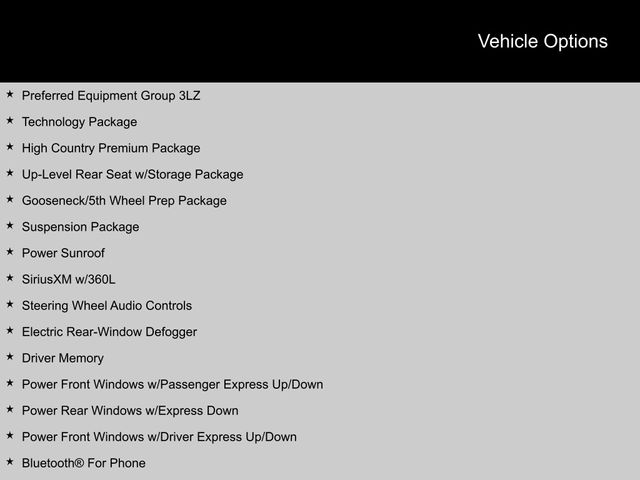Click the Technology Package text

point(79,122)
